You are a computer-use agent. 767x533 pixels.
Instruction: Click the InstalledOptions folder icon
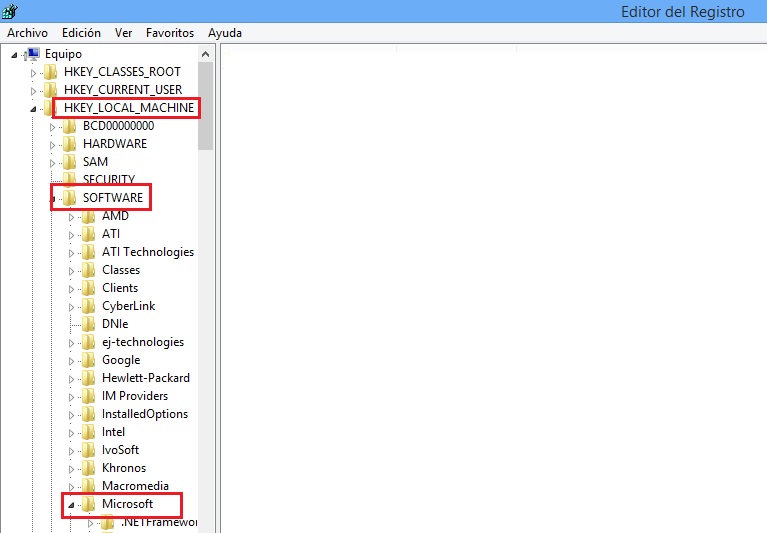(89, 415)
